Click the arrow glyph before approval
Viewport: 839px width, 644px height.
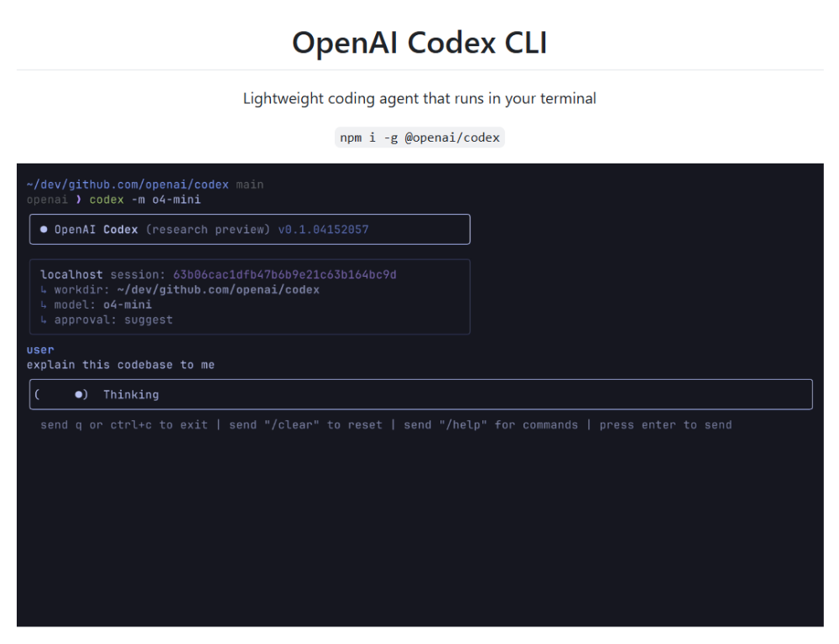[44, 320]
